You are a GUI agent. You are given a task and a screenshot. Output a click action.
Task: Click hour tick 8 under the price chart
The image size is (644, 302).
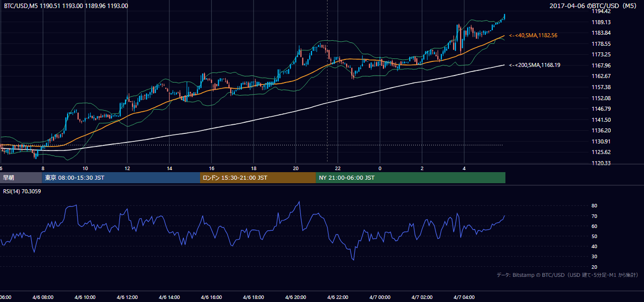pyautogui.click(x=43, y=168)
